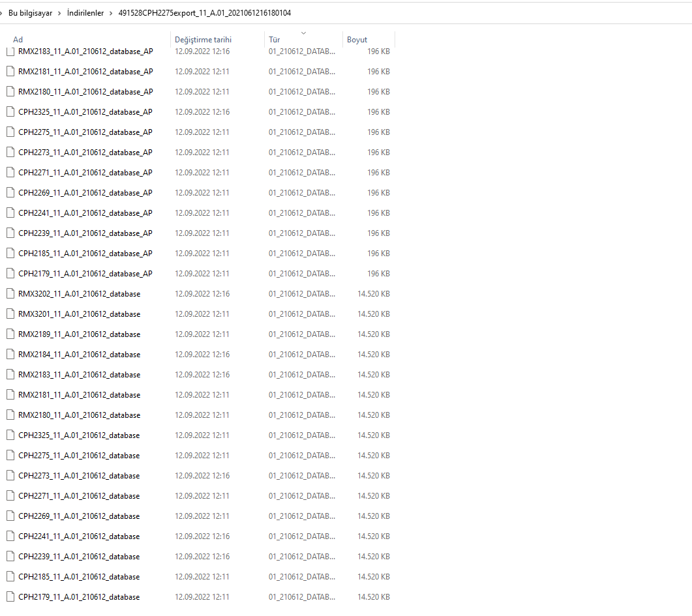Select file name CPH2239_11_A.01_210612_database
692x616 pixels.
click(x=79, y=557)
